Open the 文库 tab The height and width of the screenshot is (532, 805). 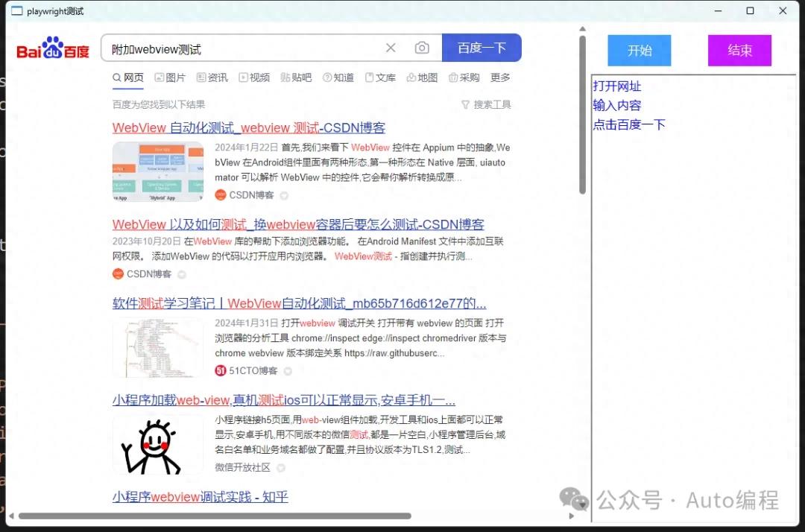pyautogui.click(x=380, y=77)
